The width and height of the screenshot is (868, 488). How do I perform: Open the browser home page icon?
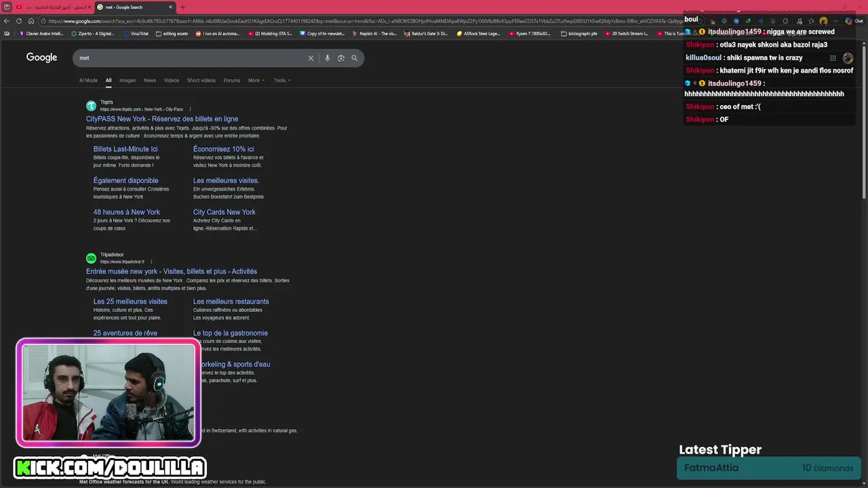pyautogui.click(x=31, y=21)
